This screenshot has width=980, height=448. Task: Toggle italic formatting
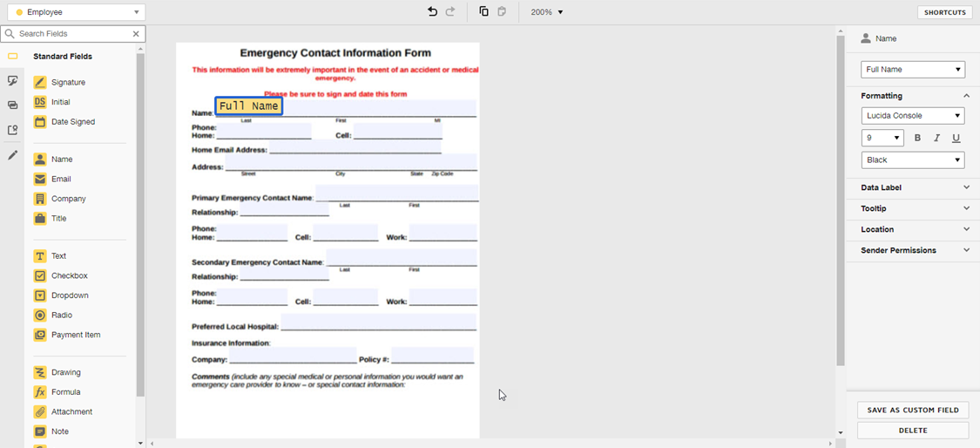pyautogui.click(x=936, y=138)
